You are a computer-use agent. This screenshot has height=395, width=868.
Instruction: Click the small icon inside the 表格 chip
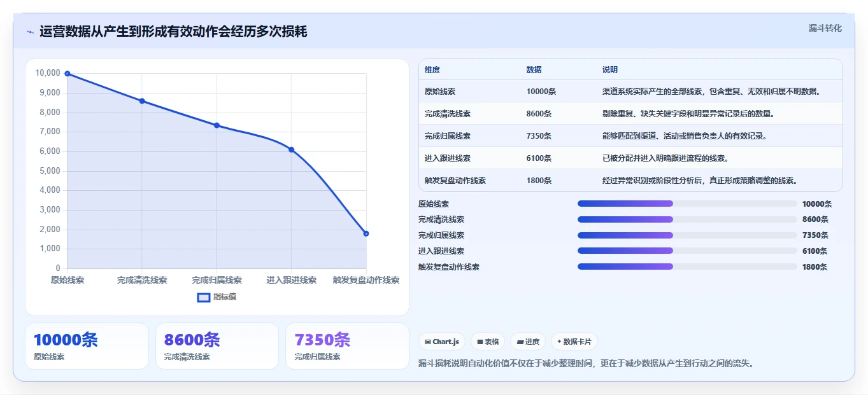pyautogui.click(x=480, y=342)
